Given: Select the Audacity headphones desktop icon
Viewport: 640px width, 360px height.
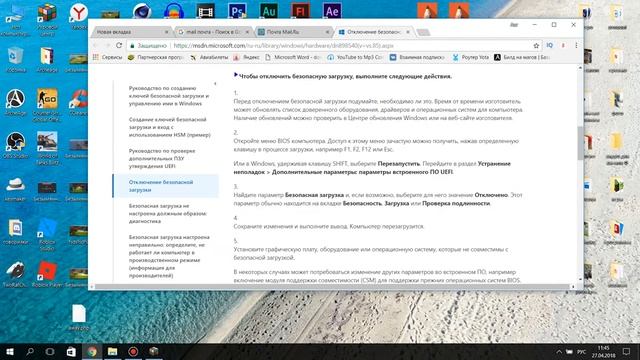Looking at the screenshot, I should point(173,11).
